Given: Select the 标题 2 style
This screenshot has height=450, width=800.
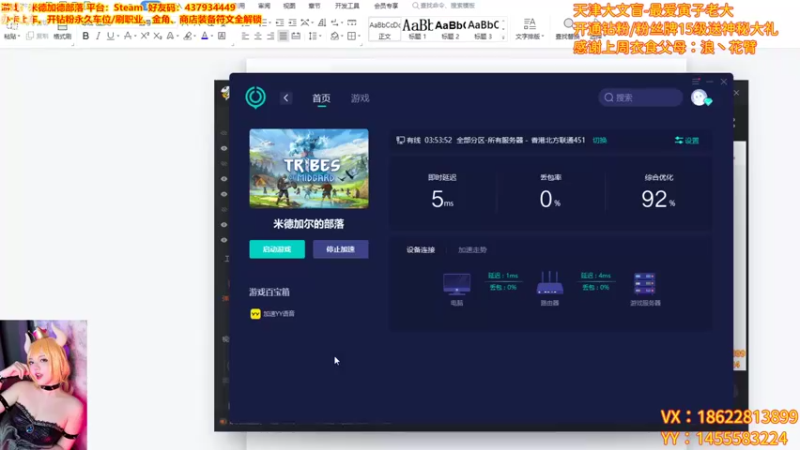Looking at the screenshot, I should [450, 30].
